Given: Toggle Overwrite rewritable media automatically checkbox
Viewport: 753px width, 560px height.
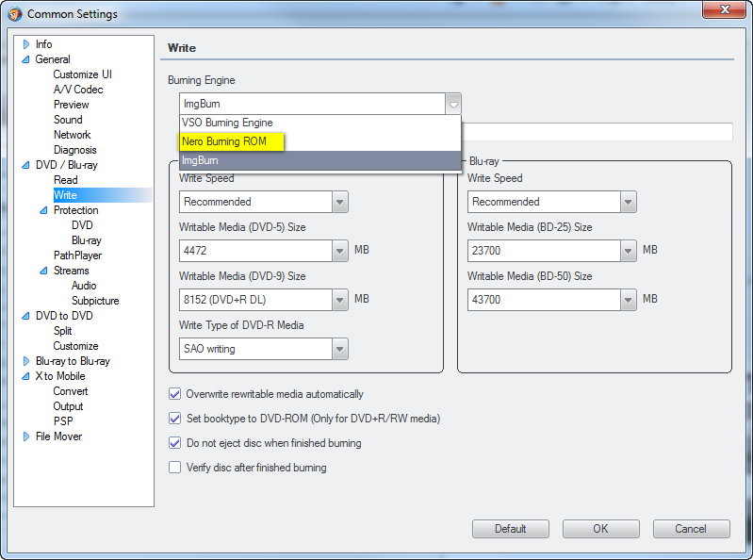Looking at the screenshot, I should 174,394.
